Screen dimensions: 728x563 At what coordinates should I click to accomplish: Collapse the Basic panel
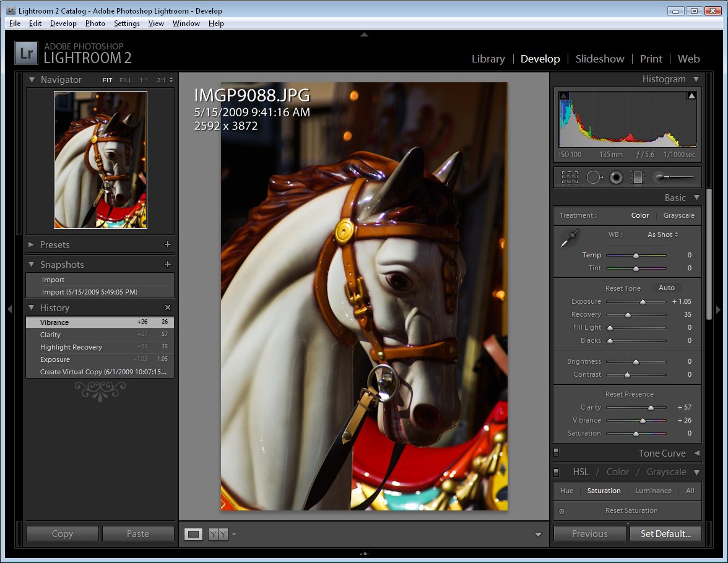pos(696,198)
